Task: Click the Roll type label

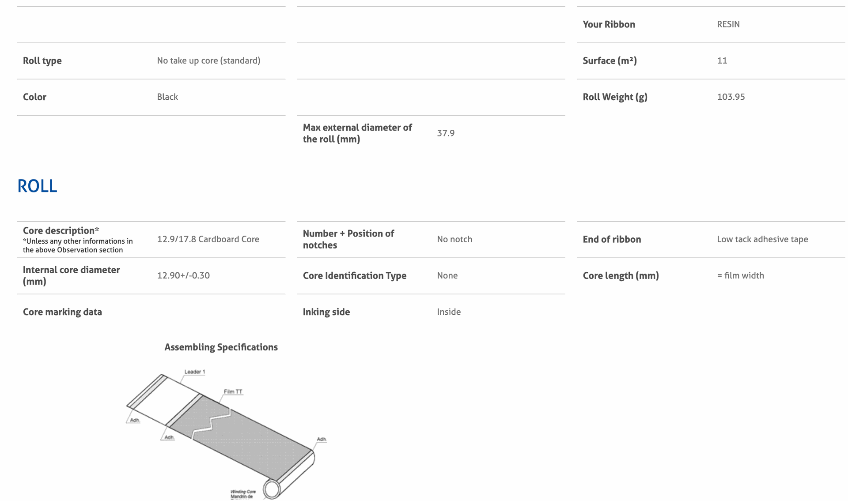Action: pyautogui.click(x=42, y=61)
